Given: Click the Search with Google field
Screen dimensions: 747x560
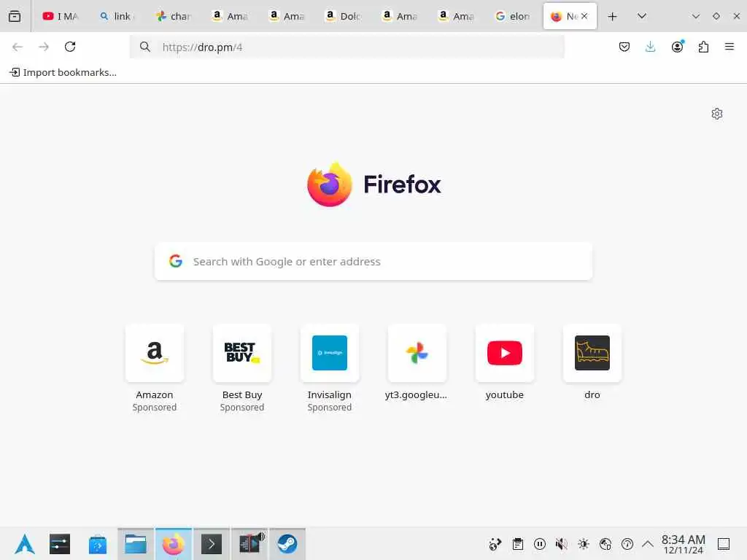Looking at the screenshot, I should 373,262.
